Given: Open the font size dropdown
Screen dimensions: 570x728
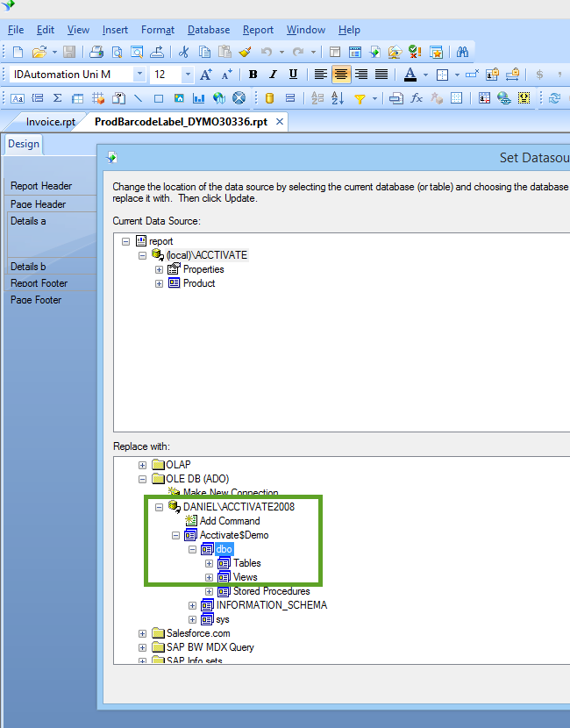Looking at the screenshot, I should [188, 75].
